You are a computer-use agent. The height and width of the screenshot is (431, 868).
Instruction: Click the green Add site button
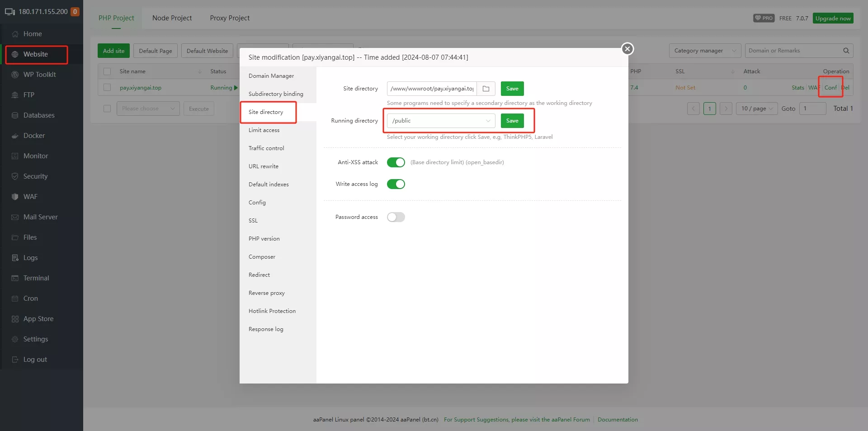click(x=113, y=51)
